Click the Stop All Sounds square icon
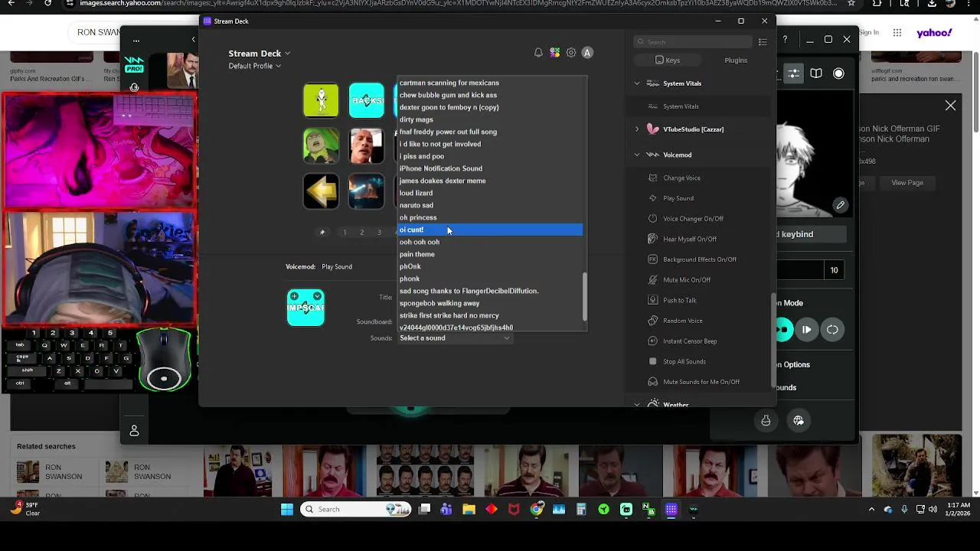This screenshot has width=980, height=551. [653, 361]
